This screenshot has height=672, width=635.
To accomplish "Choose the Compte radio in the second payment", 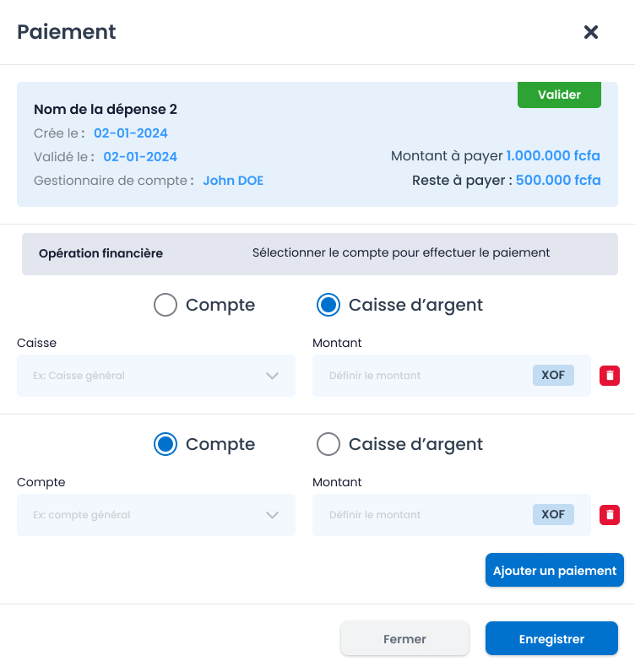I will click(166, 444).
